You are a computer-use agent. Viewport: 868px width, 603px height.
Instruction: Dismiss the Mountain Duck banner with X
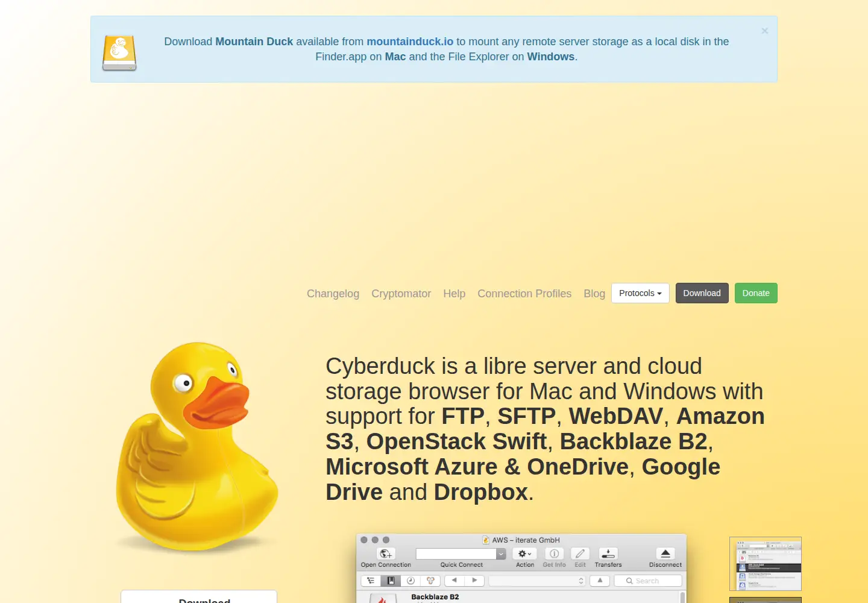click(x=764, y=31)
